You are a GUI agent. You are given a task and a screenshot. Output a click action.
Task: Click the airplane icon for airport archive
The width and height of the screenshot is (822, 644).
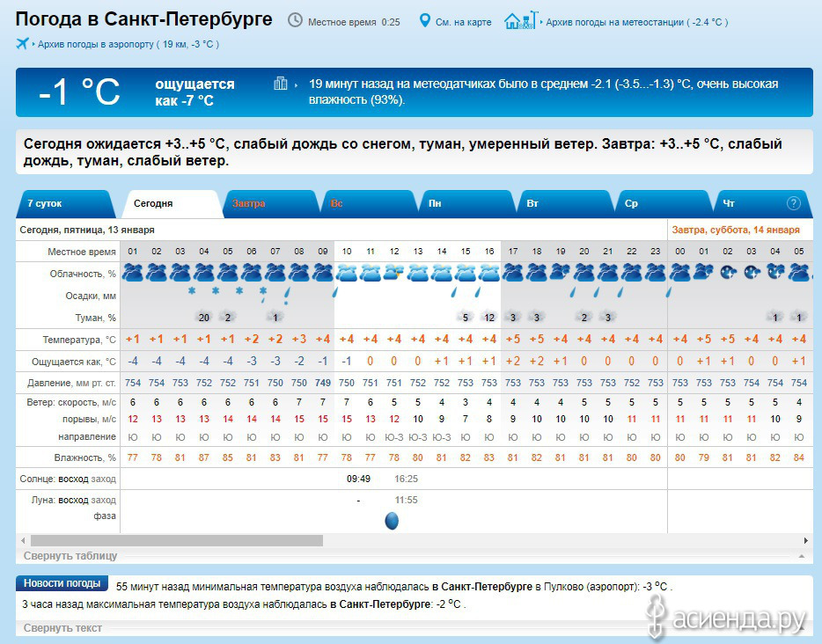(x=22, y=43)
